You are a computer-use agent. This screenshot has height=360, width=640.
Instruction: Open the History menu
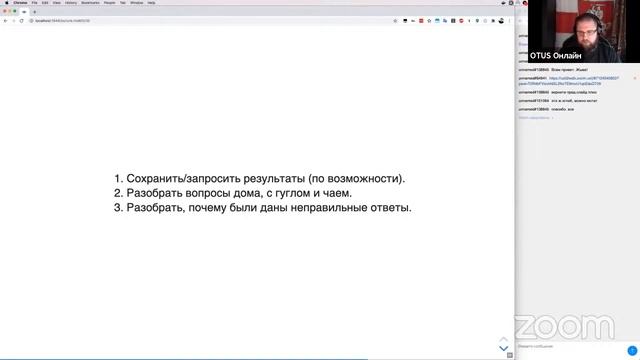(x=71, y=3)
